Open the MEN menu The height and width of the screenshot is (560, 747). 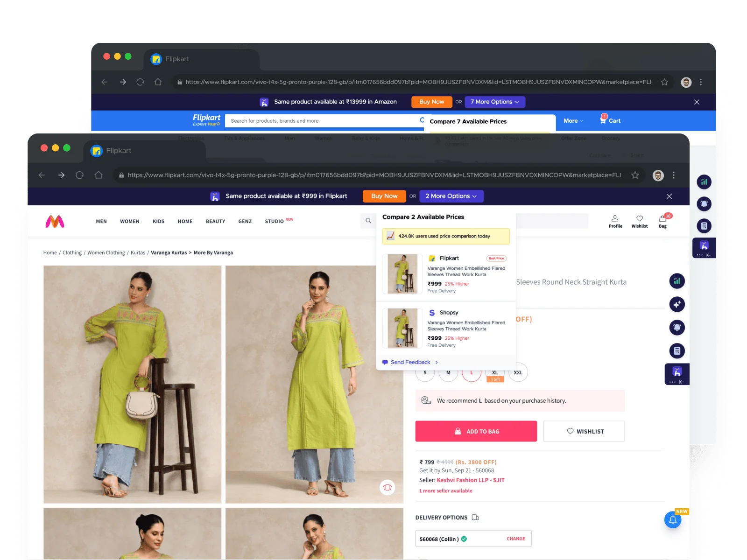pyautogui.click(x=101, y=222)
